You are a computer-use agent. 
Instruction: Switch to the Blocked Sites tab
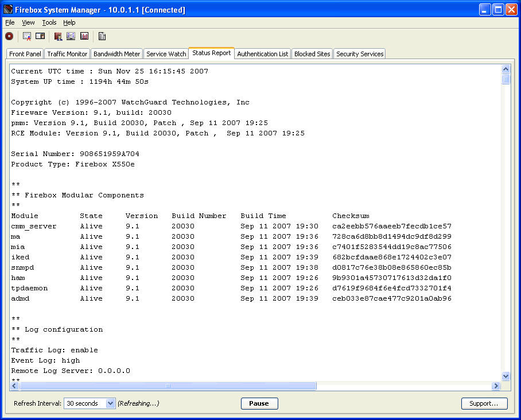[312, 54]
